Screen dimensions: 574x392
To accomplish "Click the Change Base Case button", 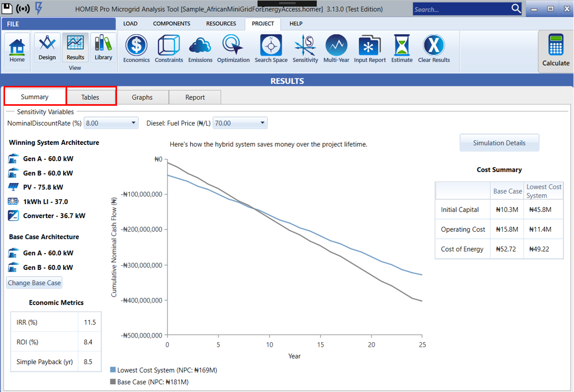I will 35,283.
